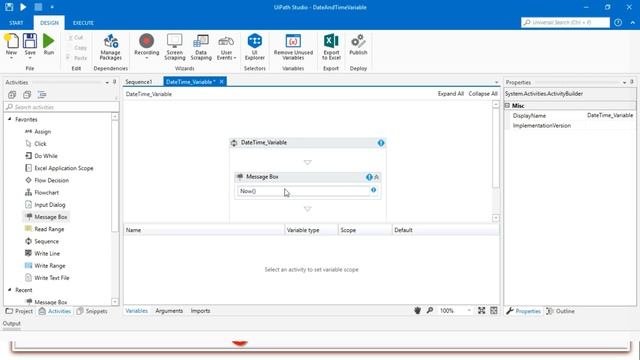Click the Search activities field
The image size is (640, 360).
pos(62,107)
